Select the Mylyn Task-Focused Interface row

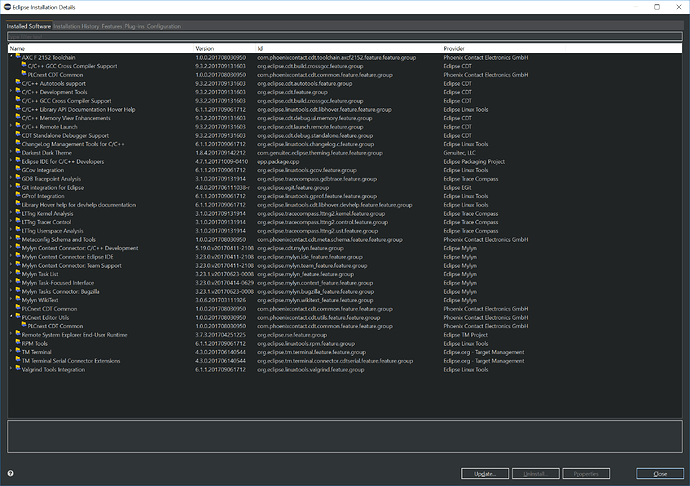click(345, 283)
